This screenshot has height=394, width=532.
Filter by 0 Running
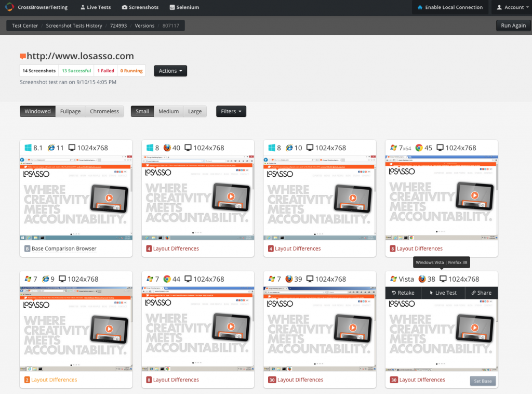click(x=131, y=71)
